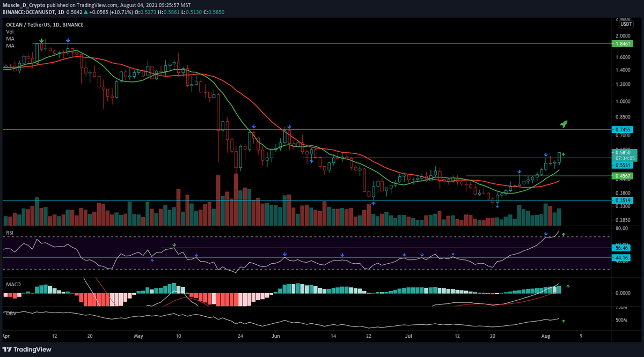Click the August 04, 2021 publish date text
The height and width of the screenshot is (357, 644).
[x=138, y=4]
